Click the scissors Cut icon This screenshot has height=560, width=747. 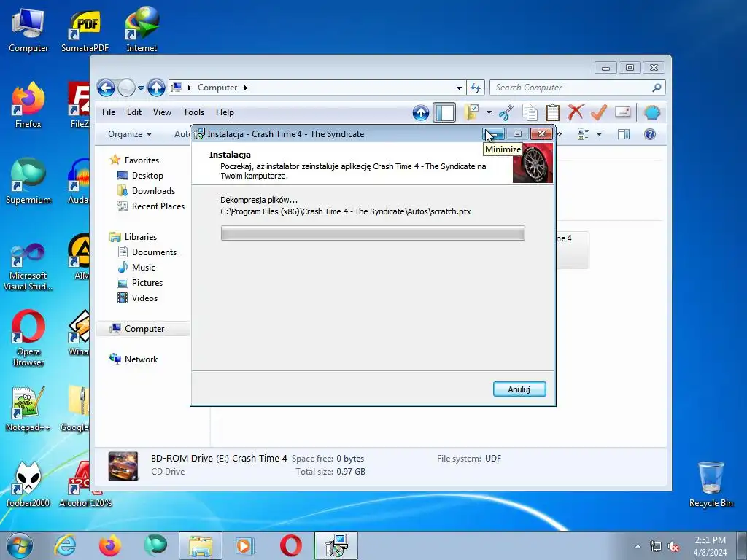(506, 113)
